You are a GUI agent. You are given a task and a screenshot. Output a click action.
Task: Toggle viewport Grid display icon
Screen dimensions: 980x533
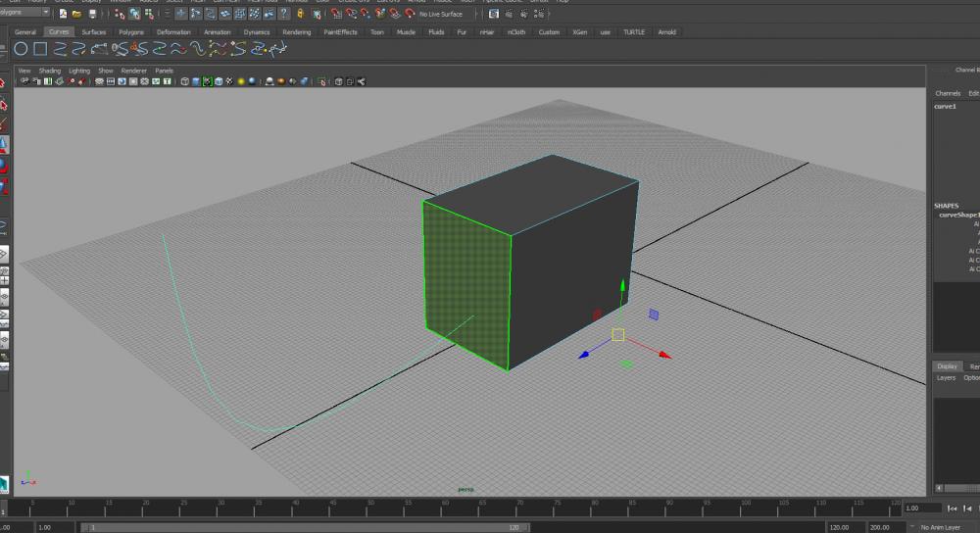coord(99,82)
